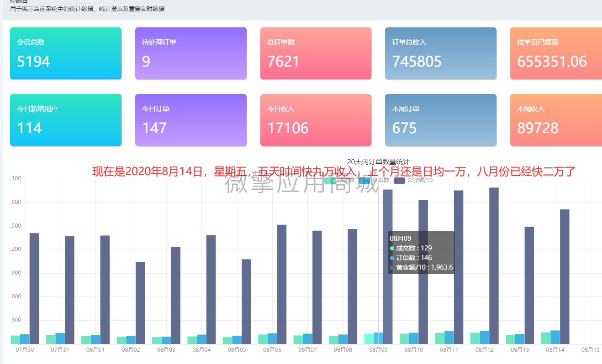Viewport: 602px width, 364px height.
Task: Click the 营业额 bar for 07月30
Action: 34,288
